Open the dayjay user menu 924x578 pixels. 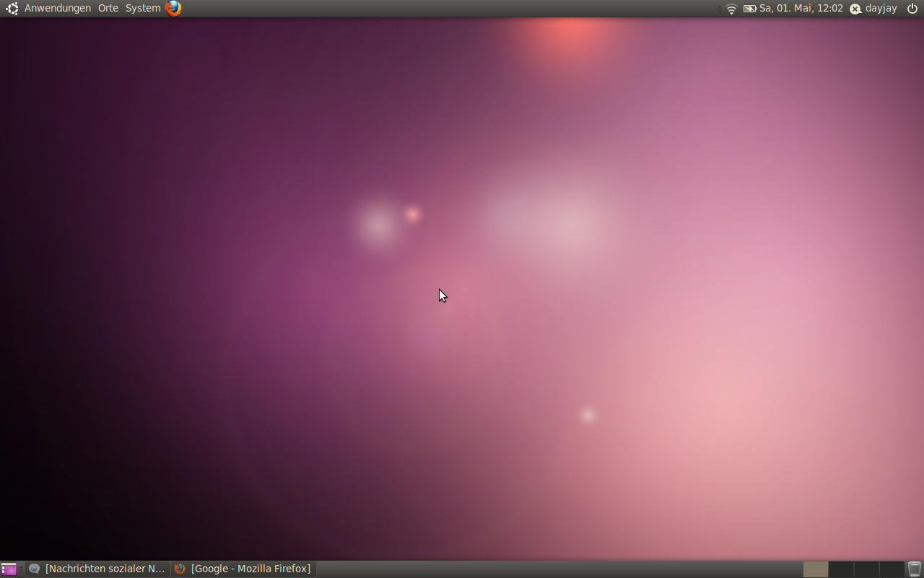(x=881, y=8)
